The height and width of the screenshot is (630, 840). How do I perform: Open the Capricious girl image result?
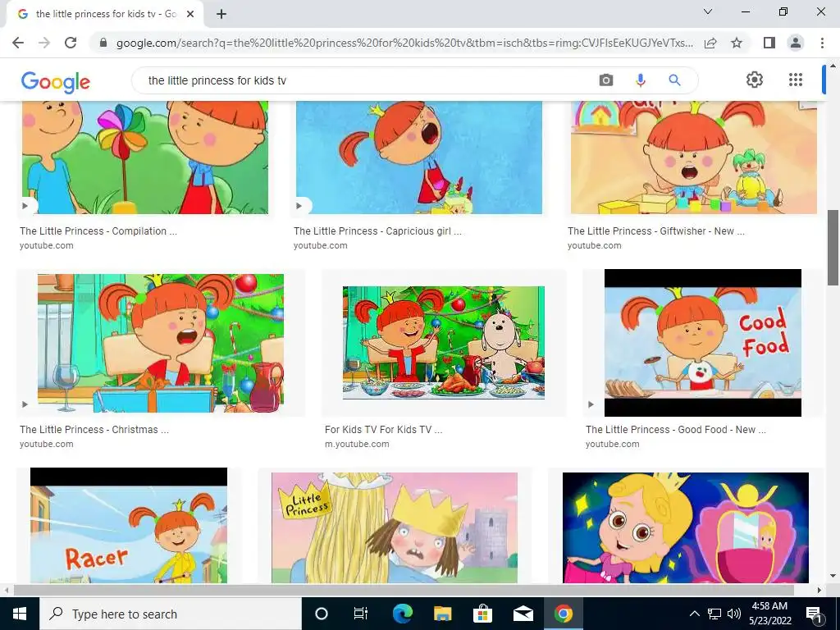tap(419, 157)
